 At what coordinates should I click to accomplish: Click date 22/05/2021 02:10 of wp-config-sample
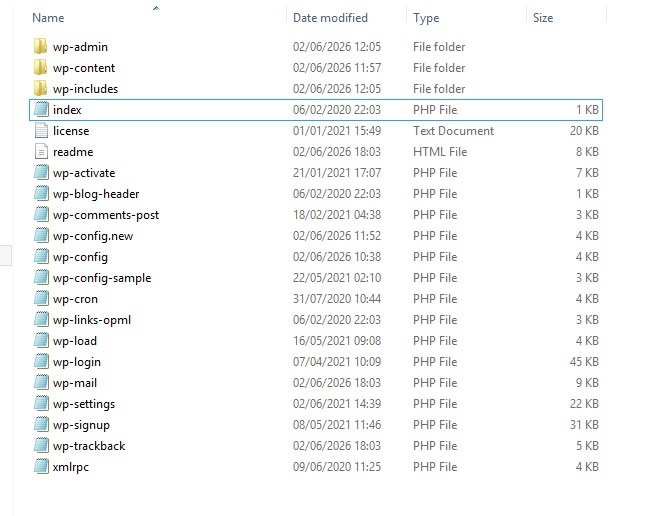point(337,278)
